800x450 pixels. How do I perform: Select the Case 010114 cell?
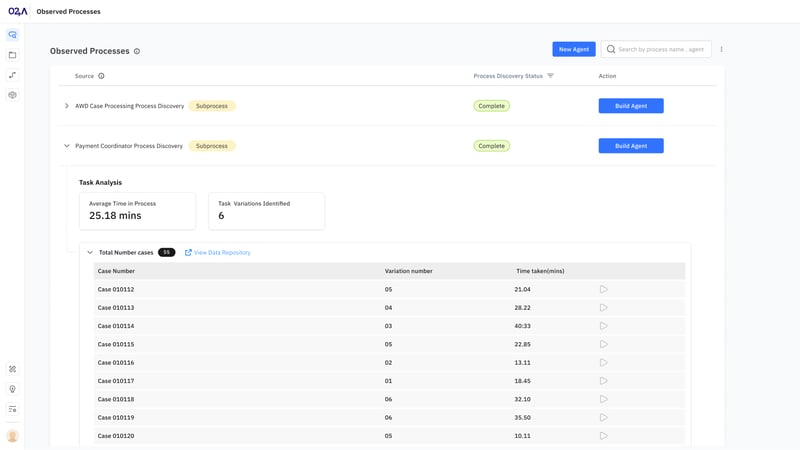pos(116,326)
